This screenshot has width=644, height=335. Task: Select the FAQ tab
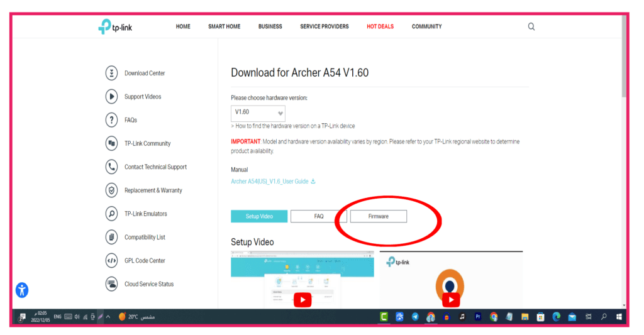(x=319, y=216)
